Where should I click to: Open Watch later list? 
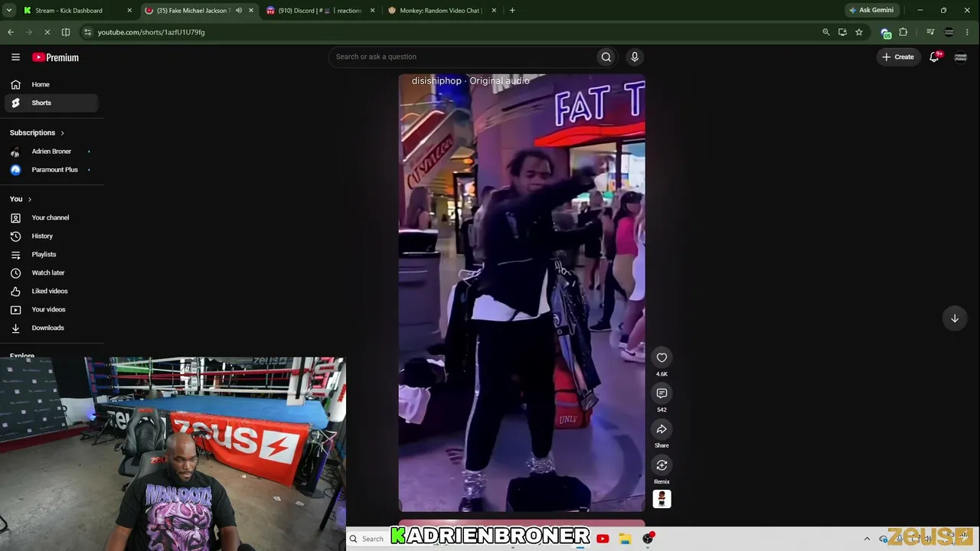(51, 272)
